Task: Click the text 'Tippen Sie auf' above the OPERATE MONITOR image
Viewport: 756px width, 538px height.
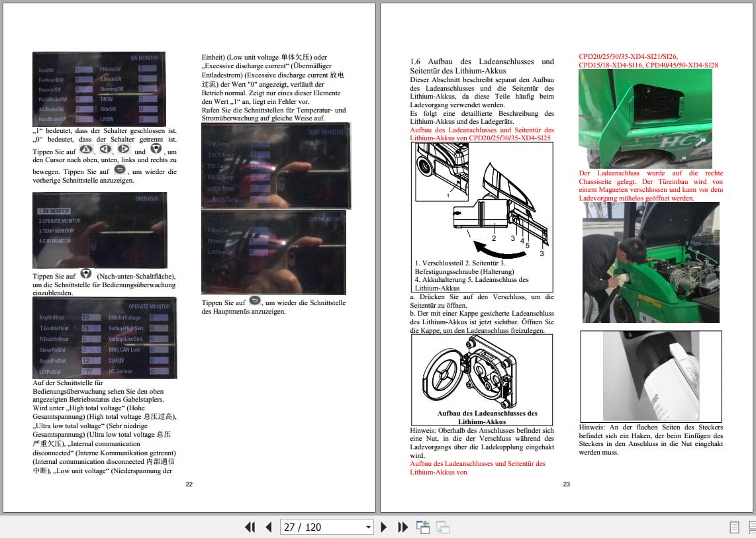Action: (54, 276)
